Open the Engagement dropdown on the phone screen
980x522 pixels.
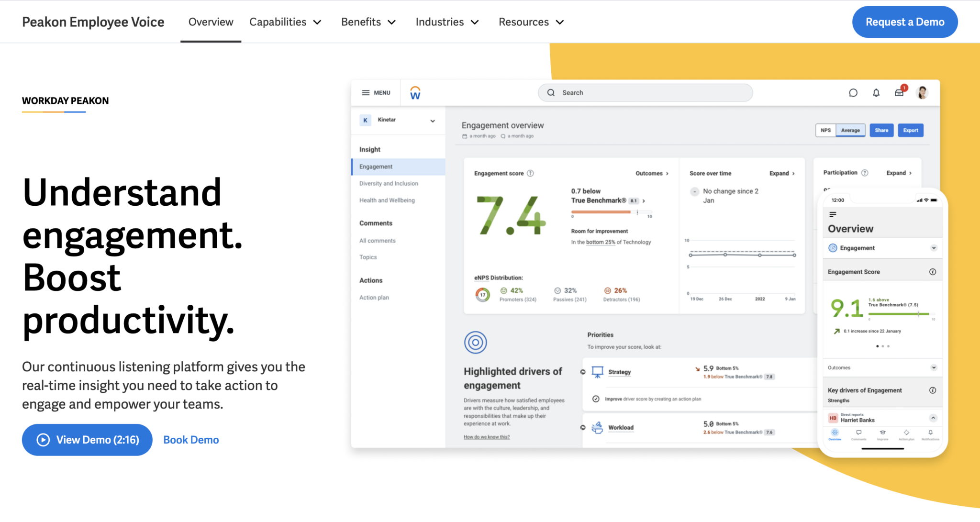934,248
